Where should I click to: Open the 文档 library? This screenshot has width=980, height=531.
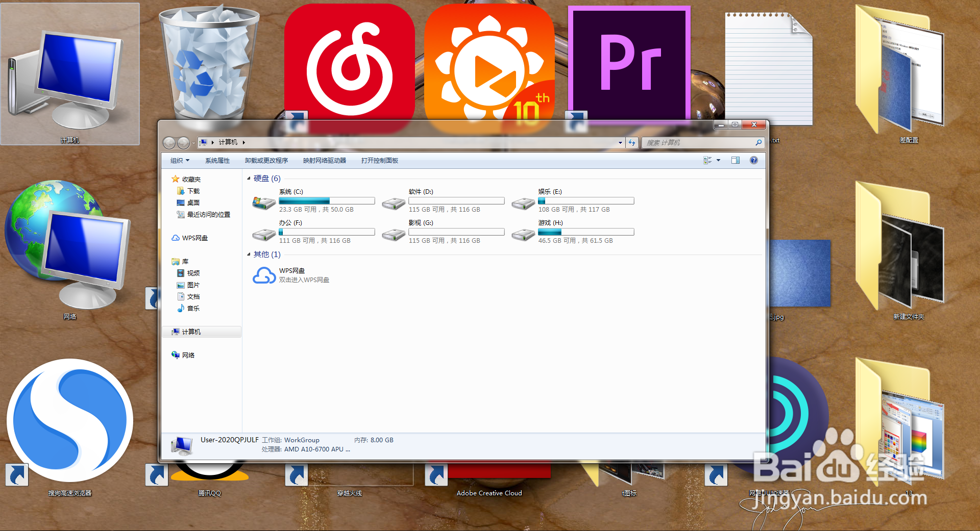pos(188,296)
